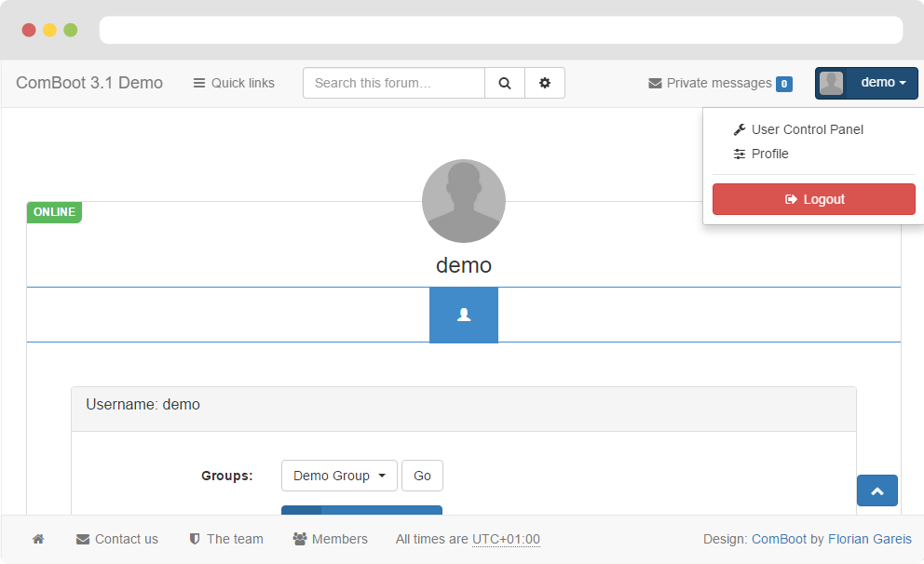Image resolution: width=924 pixels, height=564 pixels.
Task: Click the Contact us footer link
Action: coord(117,539)
